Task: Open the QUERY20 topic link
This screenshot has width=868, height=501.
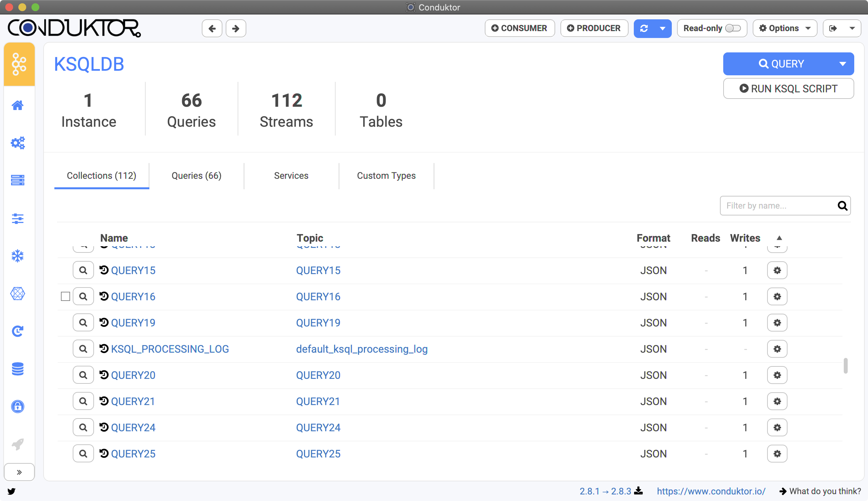Action: tap(318, 375)
